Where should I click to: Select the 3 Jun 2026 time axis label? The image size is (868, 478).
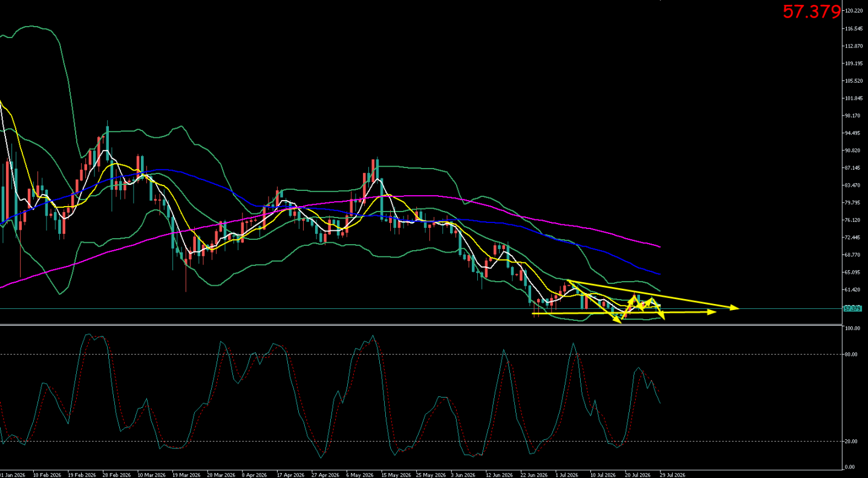[463, 475]
